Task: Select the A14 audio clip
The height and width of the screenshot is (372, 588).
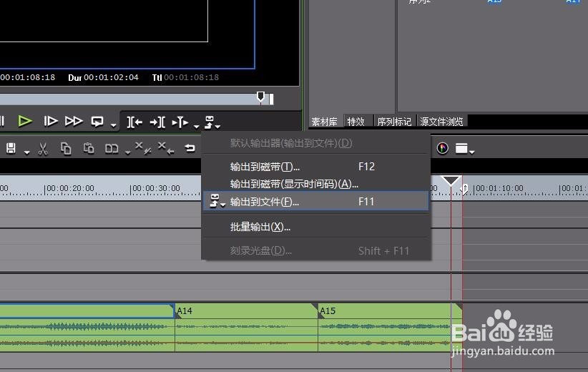Action: point(246,328)
